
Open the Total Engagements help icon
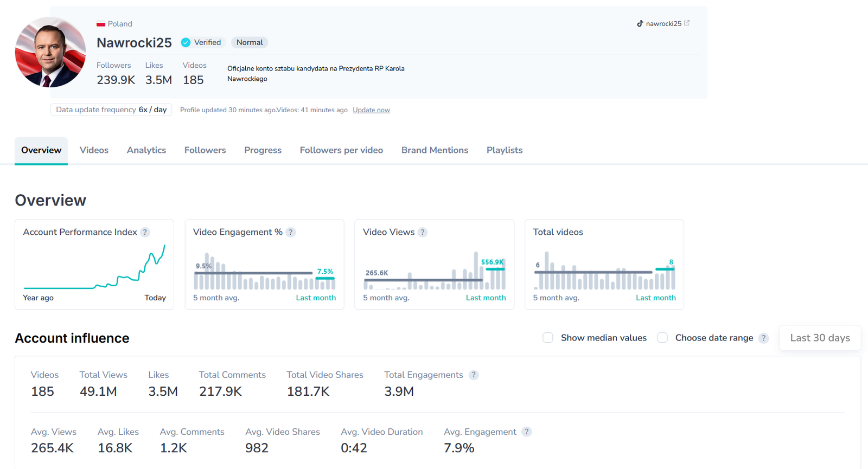coord(474,375)
